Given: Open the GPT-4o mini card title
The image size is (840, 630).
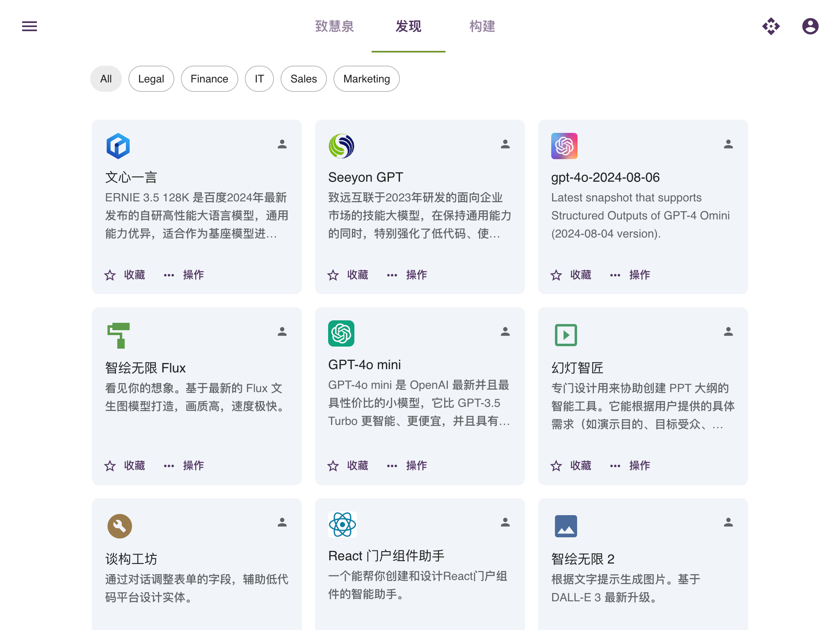Looking at the screenshot, I should 364,365.
